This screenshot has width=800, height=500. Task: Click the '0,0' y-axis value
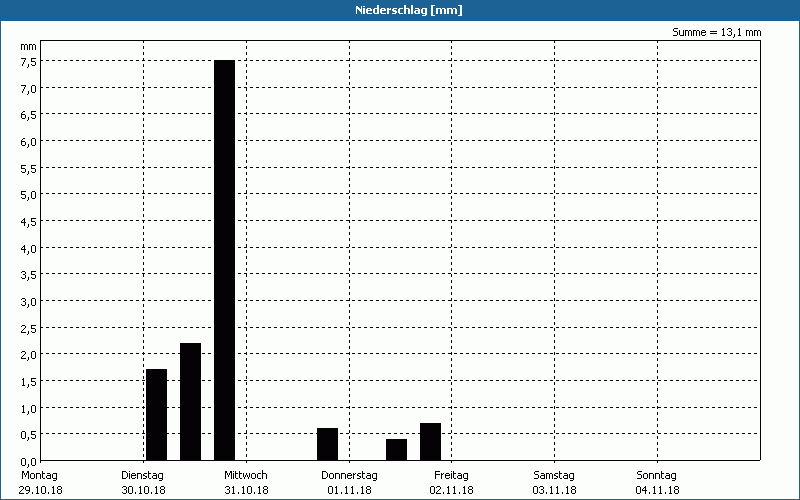click(29, 462)
